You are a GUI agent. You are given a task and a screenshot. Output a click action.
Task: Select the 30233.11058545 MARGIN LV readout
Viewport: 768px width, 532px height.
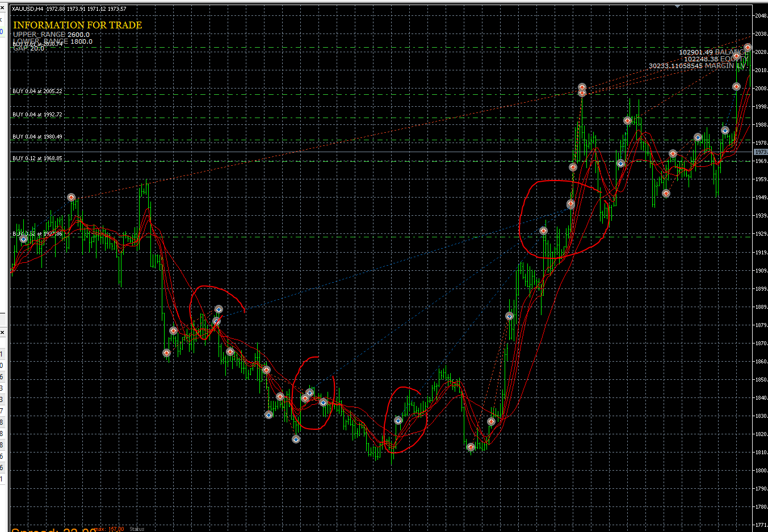pyautogui.click(x=699, y=66)
